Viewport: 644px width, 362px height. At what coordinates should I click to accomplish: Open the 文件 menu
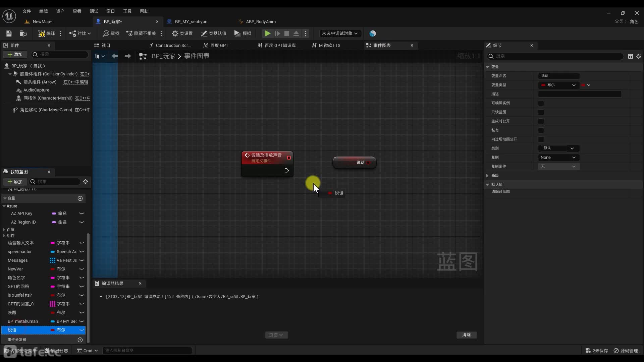pyautogui.click(x=27, y=11)
